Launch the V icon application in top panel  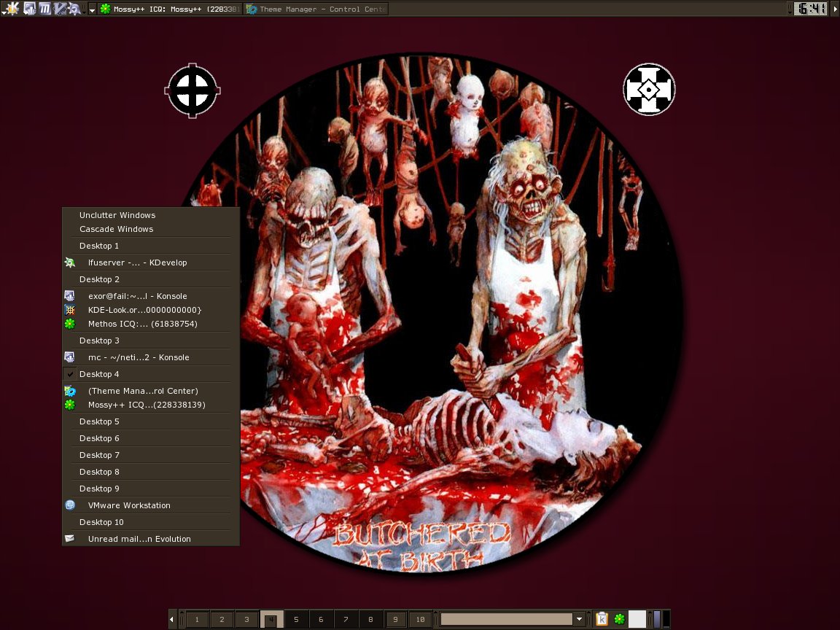[x=60, y=8]
